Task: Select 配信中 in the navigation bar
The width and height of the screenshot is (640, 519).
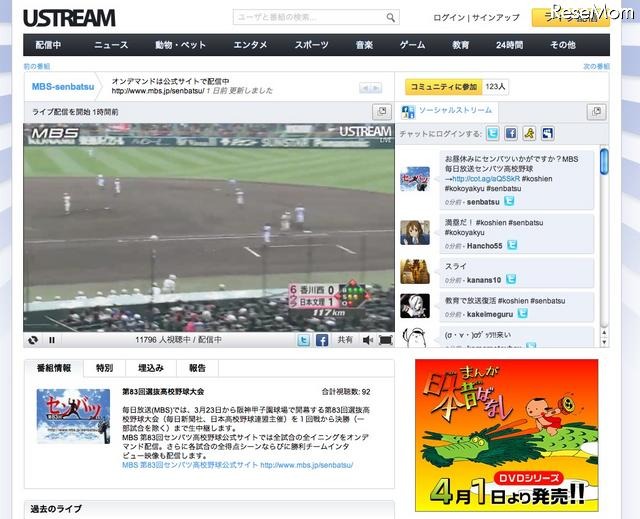Action: pos(48,45)
